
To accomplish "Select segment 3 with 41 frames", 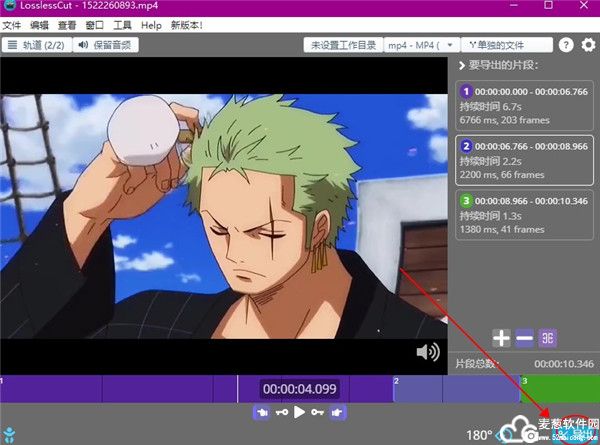I will 524,215.
